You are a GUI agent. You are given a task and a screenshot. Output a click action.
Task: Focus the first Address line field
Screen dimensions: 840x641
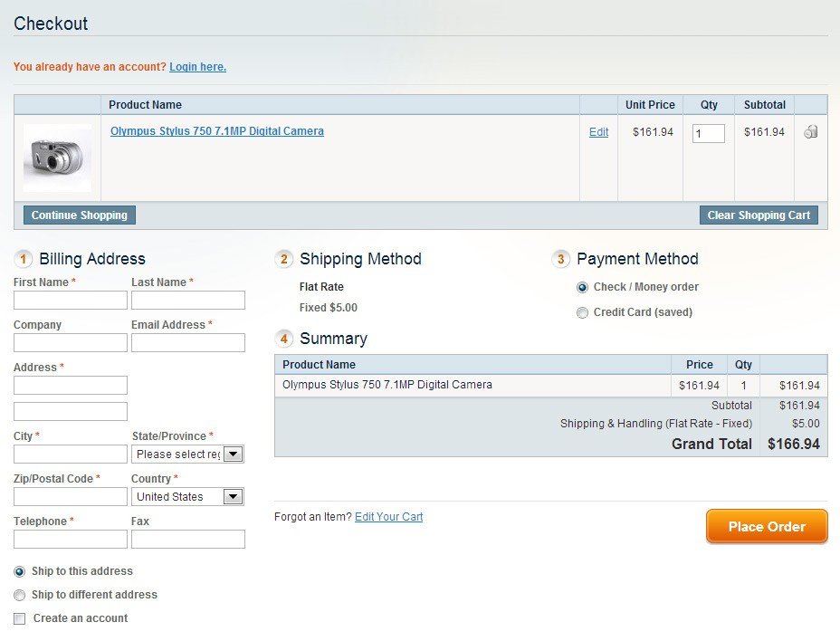pyautogui.click(x=71, y=385)
